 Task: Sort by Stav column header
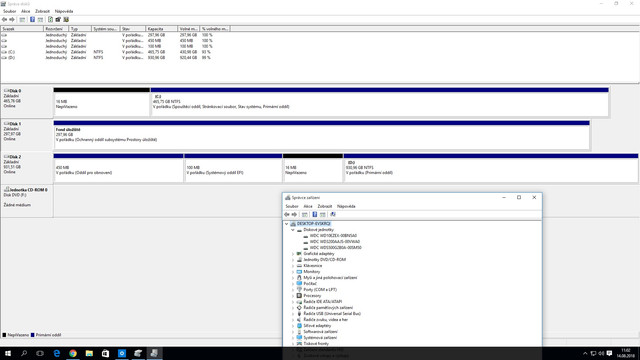click(133, 29)
